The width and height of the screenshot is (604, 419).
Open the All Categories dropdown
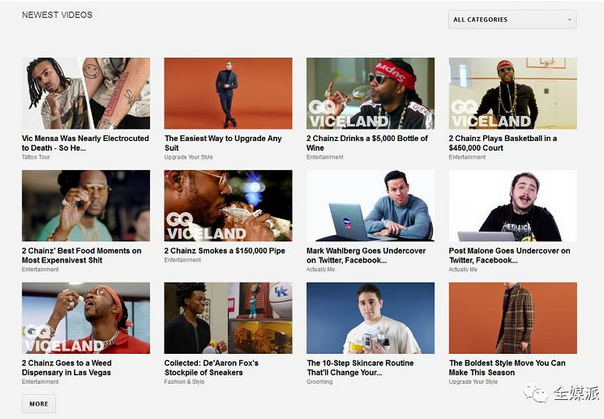click(x=512, y=20)
